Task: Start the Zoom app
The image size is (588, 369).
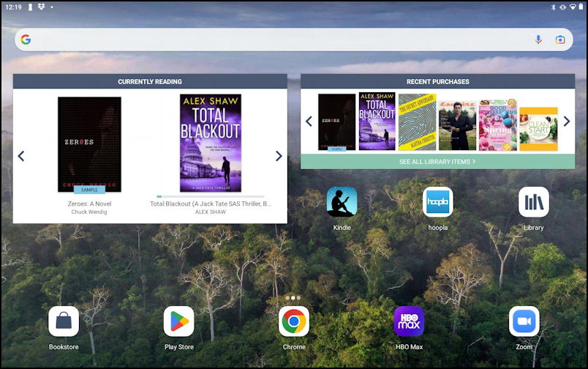Action: pos(524,321)
